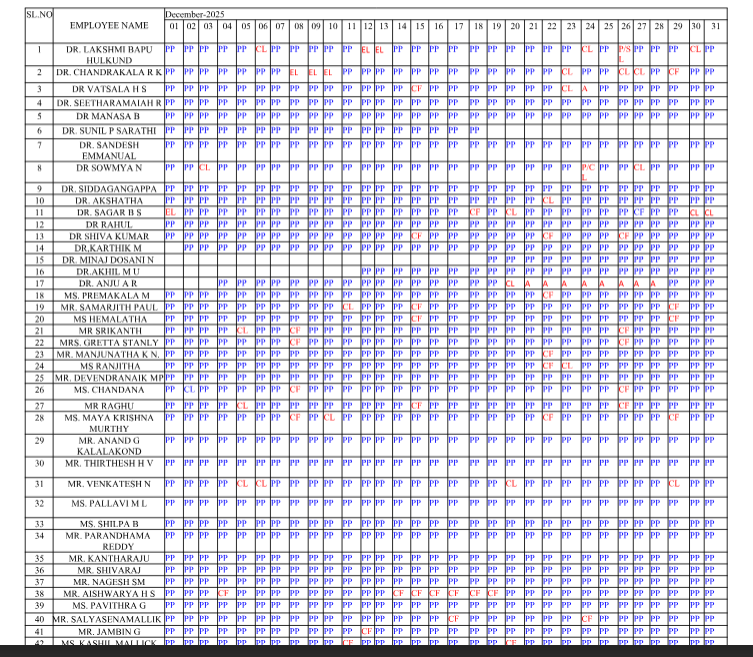Select DR. SAGAR B S name
The height and width of the screenshot is (657, 753).
pos(109,212)
